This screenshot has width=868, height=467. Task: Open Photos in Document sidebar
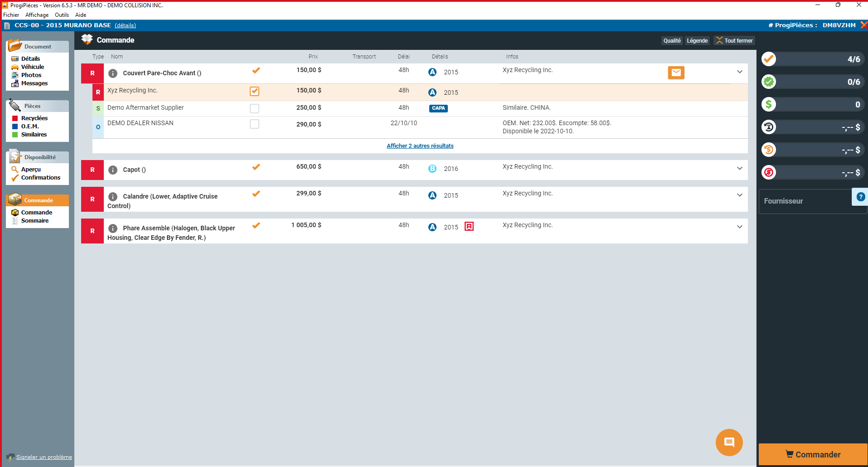point(31,75)
